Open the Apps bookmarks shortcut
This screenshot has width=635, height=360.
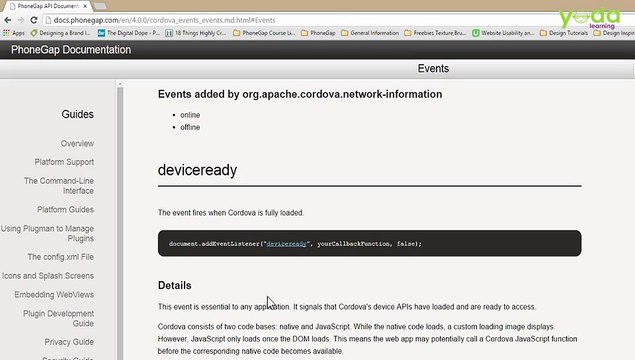pos(14,33)
